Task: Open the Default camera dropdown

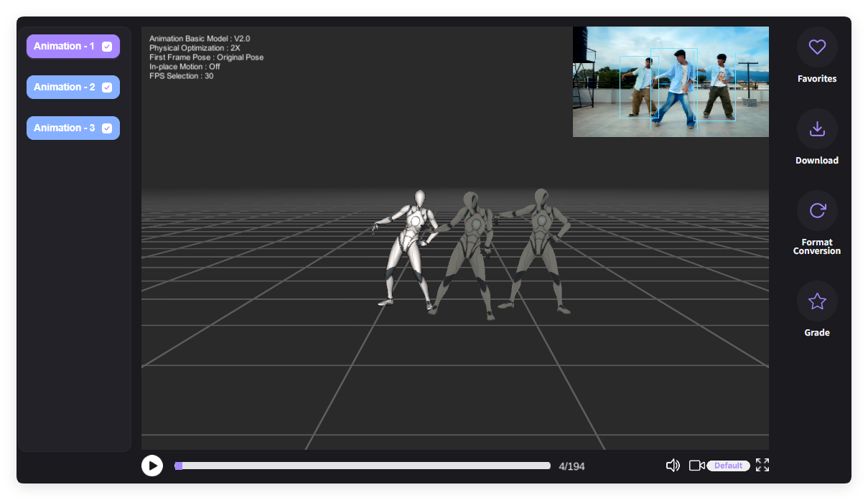Action: (728, 466)
